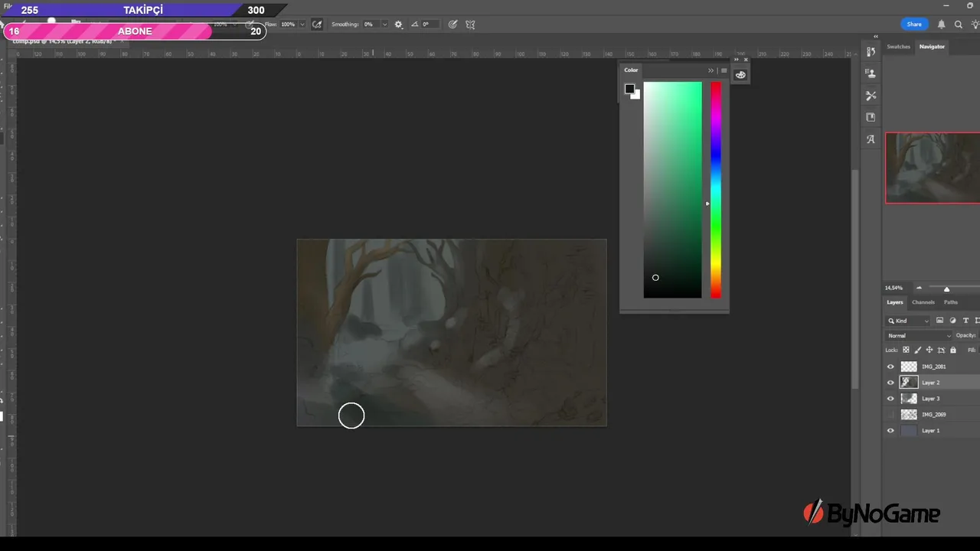
Task: Open Color panel menu icon
Action: pyautogui.click(x=724, y=70)
